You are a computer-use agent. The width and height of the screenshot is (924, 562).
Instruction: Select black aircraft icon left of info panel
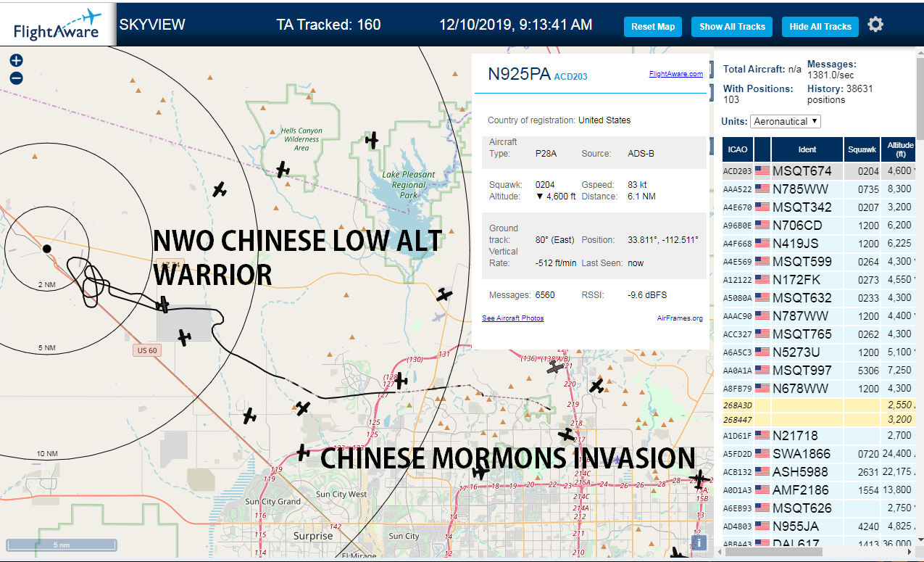coord(444,294)
